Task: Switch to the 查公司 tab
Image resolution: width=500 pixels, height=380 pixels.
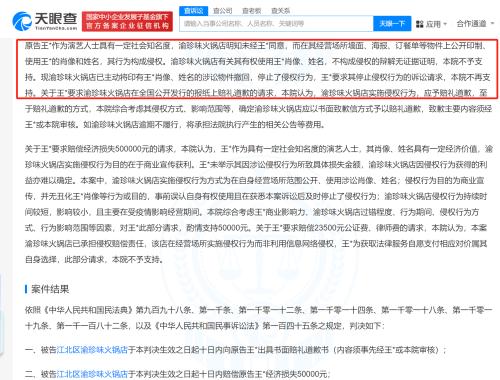Action: (222, 11)
